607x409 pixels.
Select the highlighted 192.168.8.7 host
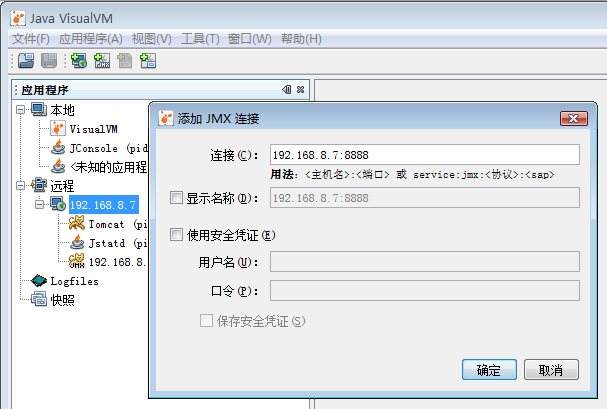[x=104, y=205]
